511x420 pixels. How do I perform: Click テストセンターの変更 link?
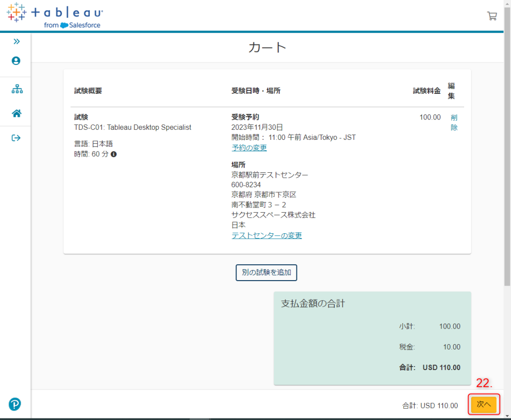point(266,235)
